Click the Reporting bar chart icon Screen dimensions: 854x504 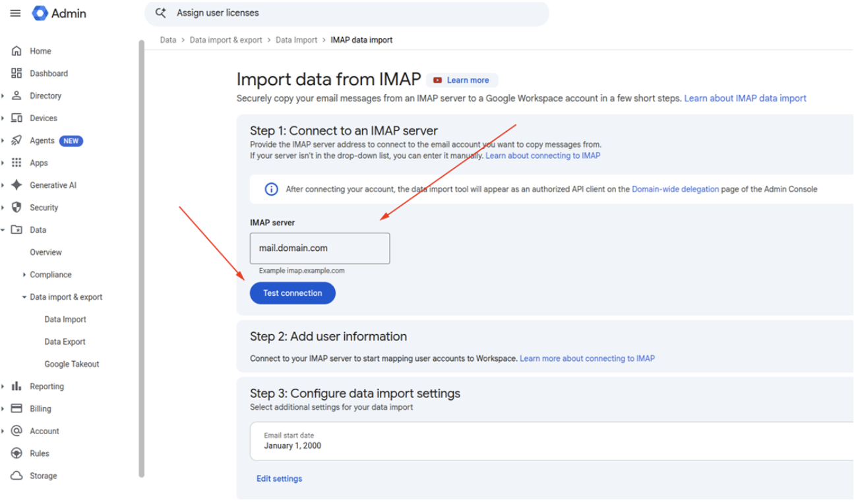(16, 386)
